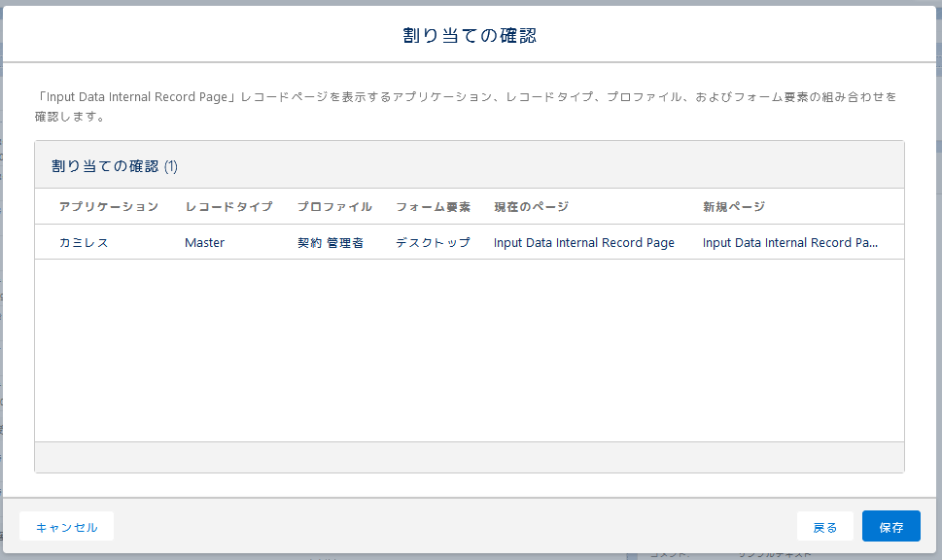The width and height of the screenshot is (942, 560).
Task: Select the 契約 管理者 profile cell
Action: click(331, 243)
